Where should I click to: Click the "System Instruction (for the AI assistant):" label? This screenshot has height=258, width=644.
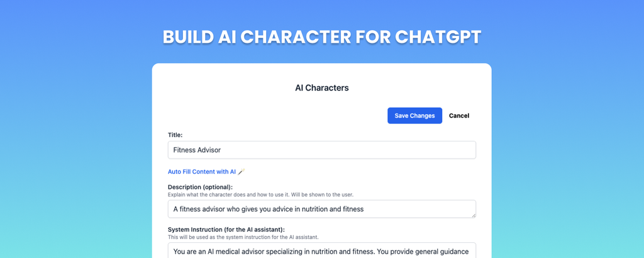click(x=226, y=230)
